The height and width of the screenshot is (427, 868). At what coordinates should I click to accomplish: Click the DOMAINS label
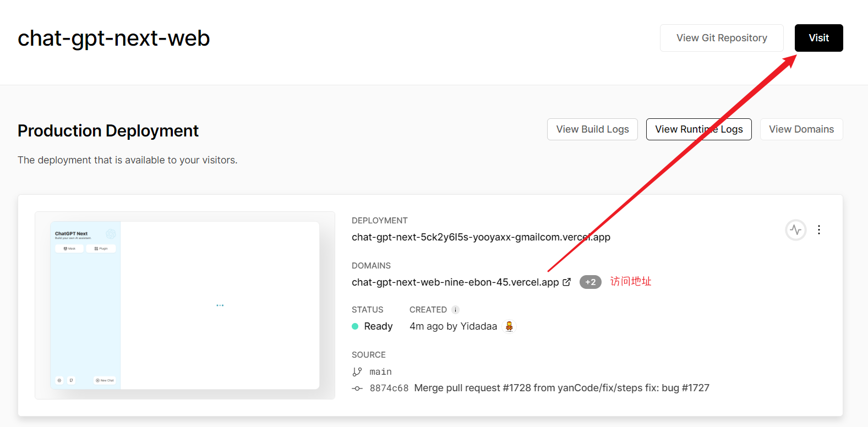coord(371,266)
